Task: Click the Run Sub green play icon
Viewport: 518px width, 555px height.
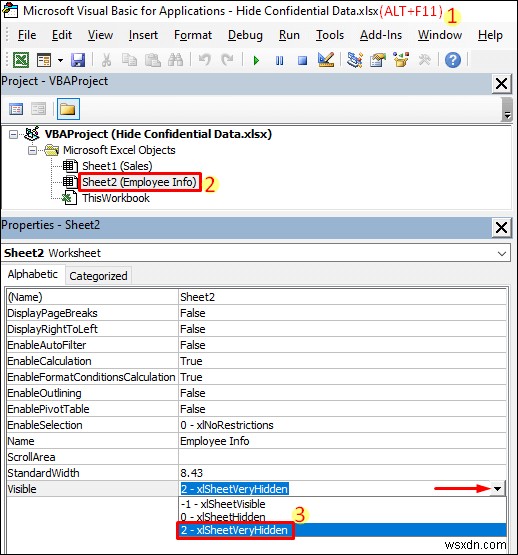Action: (256, 61)
